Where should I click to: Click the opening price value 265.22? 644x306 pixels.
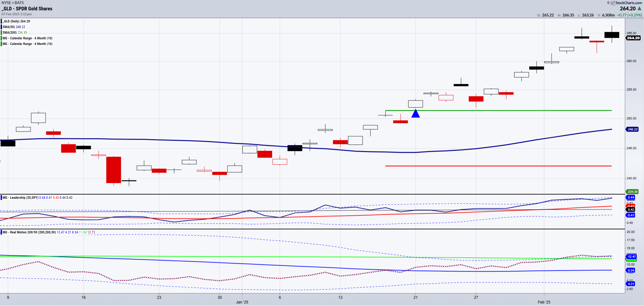[548, 15]
